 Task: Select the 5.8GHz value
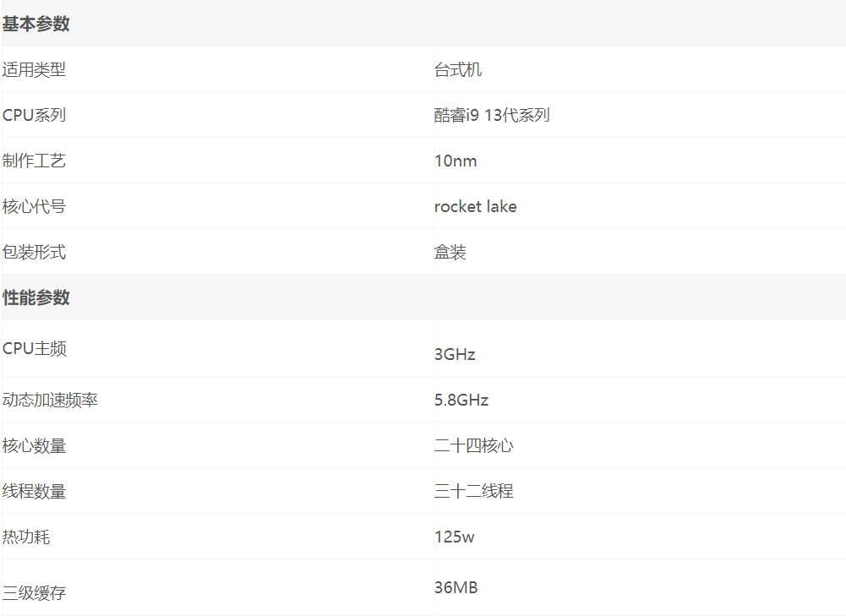[x=461, y=400]
